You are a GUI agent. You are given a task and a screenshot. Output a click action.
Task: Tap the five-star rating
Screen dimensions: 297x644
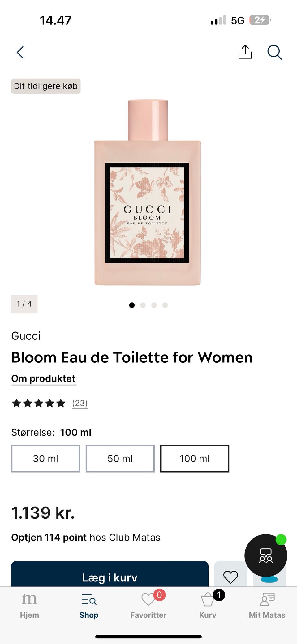click(x=39, y=403)
